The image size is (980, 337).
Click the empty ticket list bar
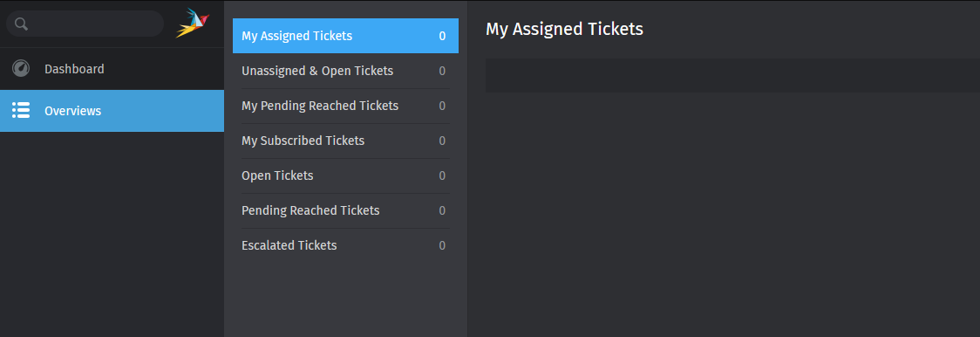point(732,76)
